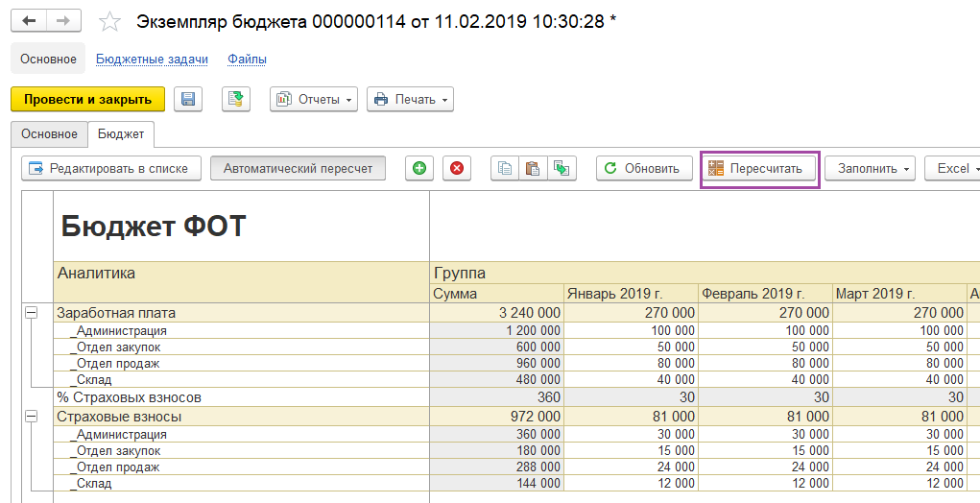Go back with the left arrow button
Viewport: 980px width, 503px height.
(29, 20)
